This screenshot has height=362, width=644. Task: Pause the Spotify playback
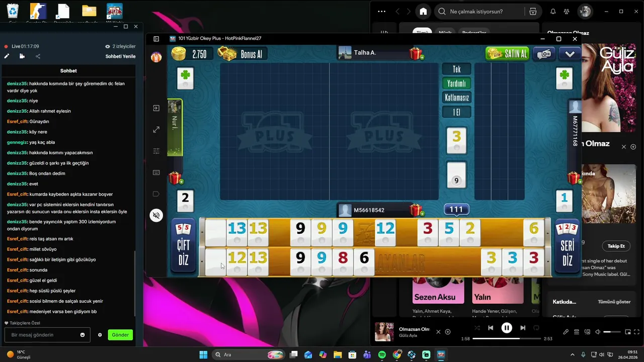(507, 328)
